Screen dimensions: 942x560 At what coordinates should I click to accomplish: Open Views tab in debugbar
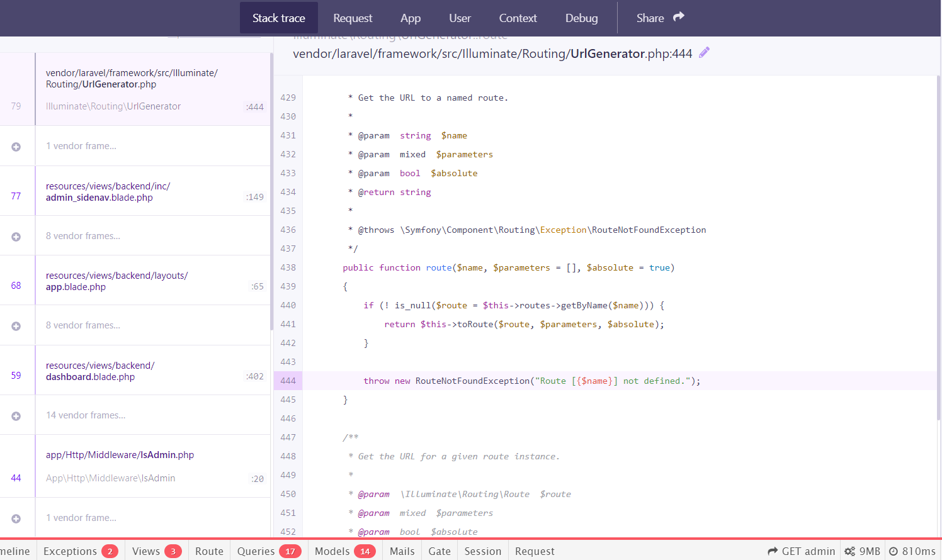(157, 551)
